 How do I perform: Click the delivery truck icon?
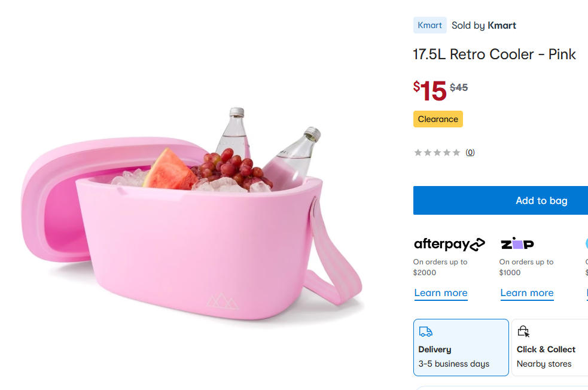[x=425, y=332]
